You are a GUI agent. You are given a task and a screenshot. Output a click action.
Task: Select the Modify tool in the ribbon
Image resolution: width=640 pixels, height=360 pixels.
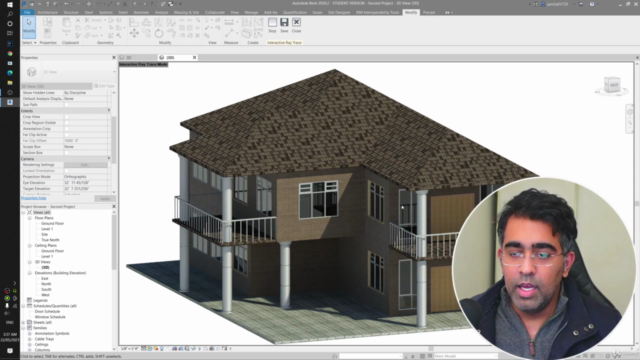[29, 27]
